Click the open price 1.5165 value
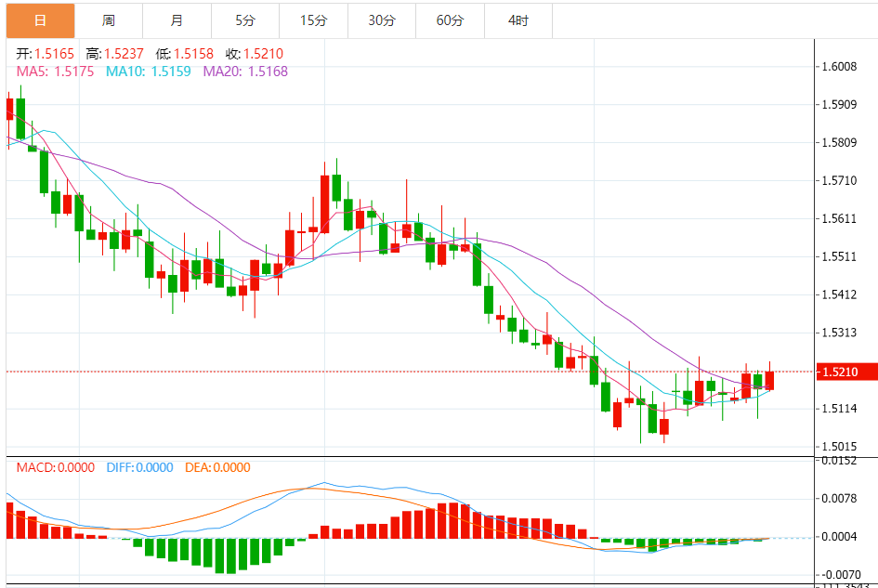The width and height of the screenshot is (878, 588). pyautogui.click(x=54, y=54)
